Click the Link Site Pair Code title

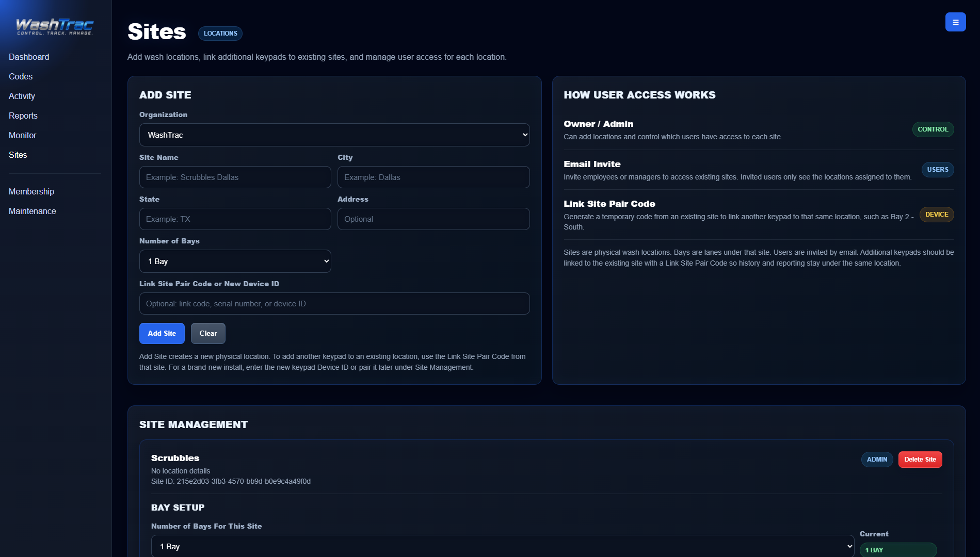pos(609,204)
